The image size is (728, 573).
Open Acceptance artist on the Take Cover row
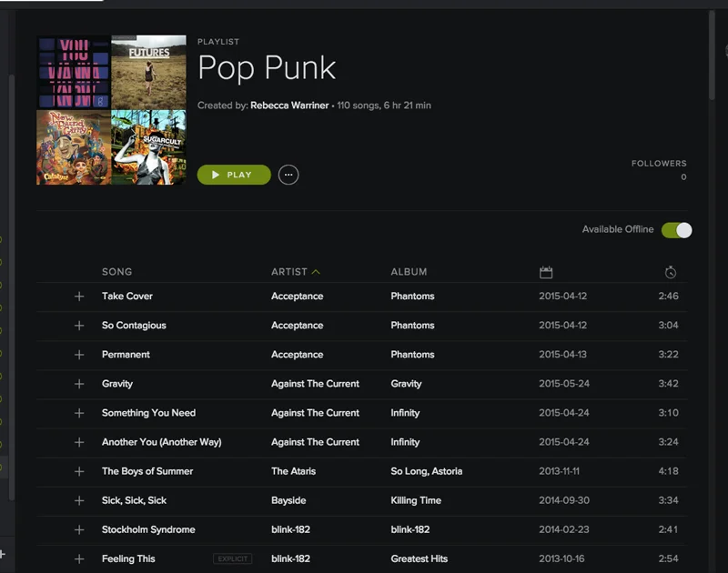pos(298,296)
